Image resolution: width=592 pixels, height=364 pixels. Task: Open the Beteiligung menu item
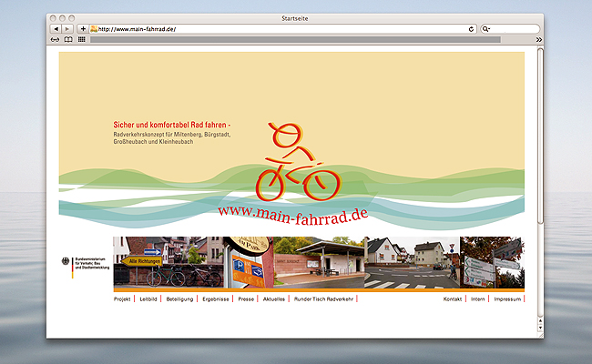(179, 299)
